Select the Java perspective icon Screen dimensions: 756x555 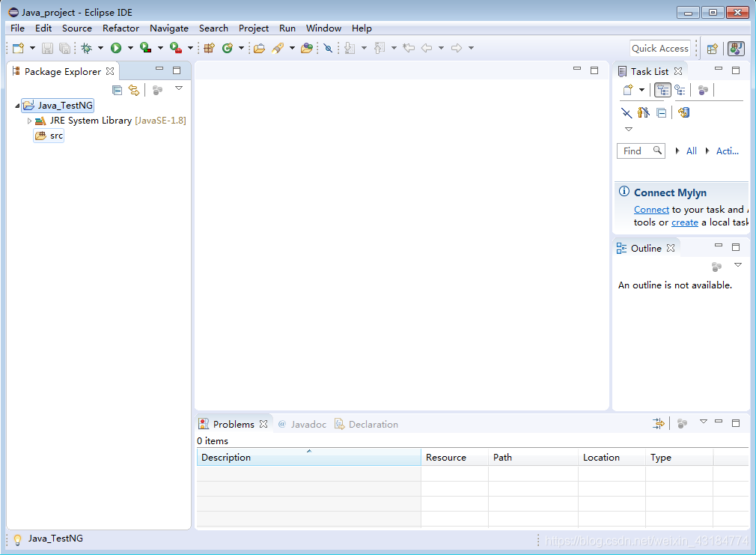coord(737,48)
